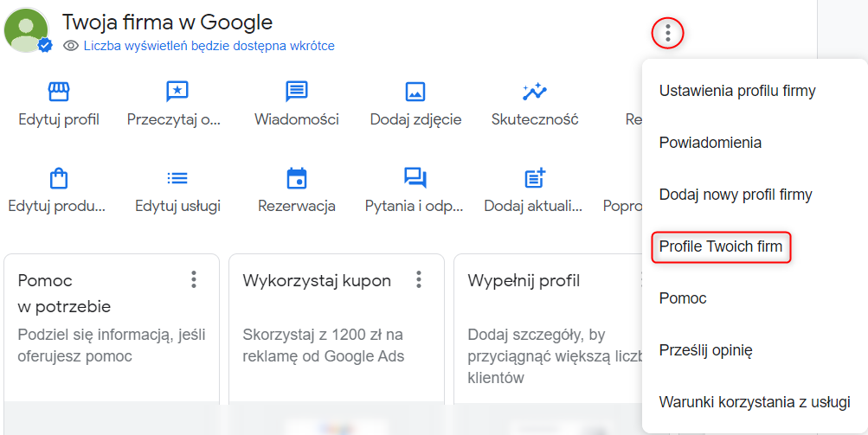Click the Edytuj usługi label
868x435 pixels.
(x=177, y=207)
